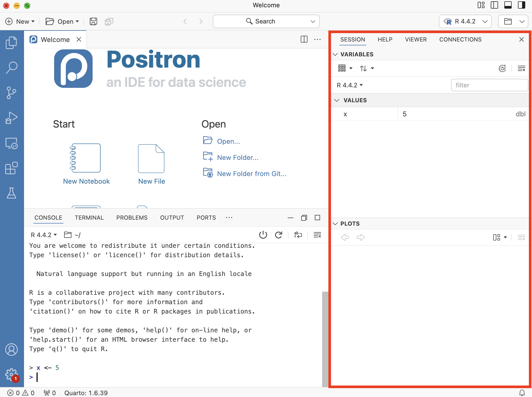Open the Extensions view
Screen dimensions: 532x397
[x=11, y=168]
